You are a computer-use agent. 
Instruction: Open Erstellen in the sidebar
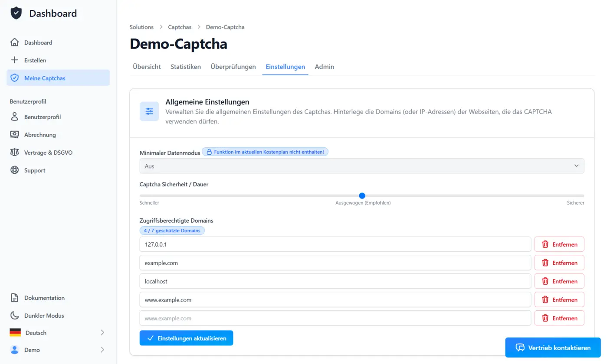pyautogui.click(x=58, y=60)
